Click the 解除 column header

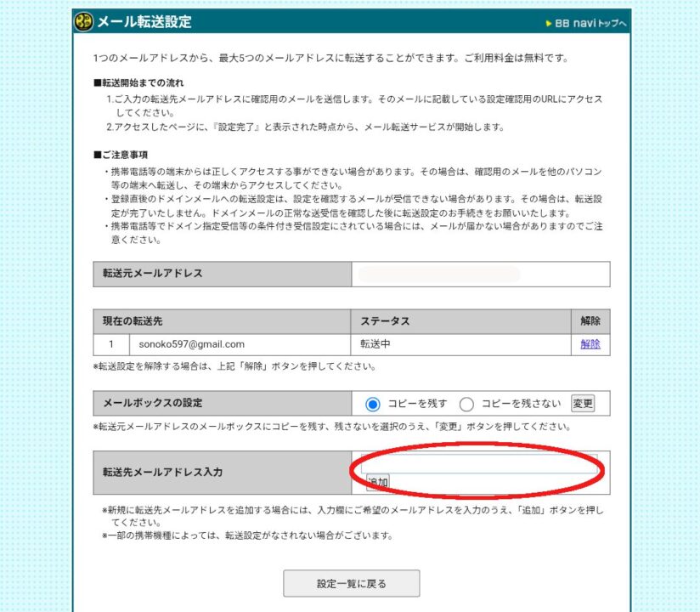coord(590,321)
